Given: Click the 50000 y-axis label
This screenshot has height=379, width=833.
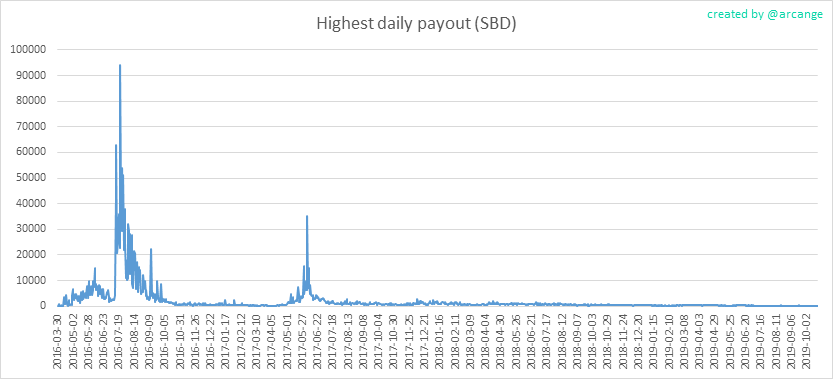Looking at the screenshot, I should 31,178.
